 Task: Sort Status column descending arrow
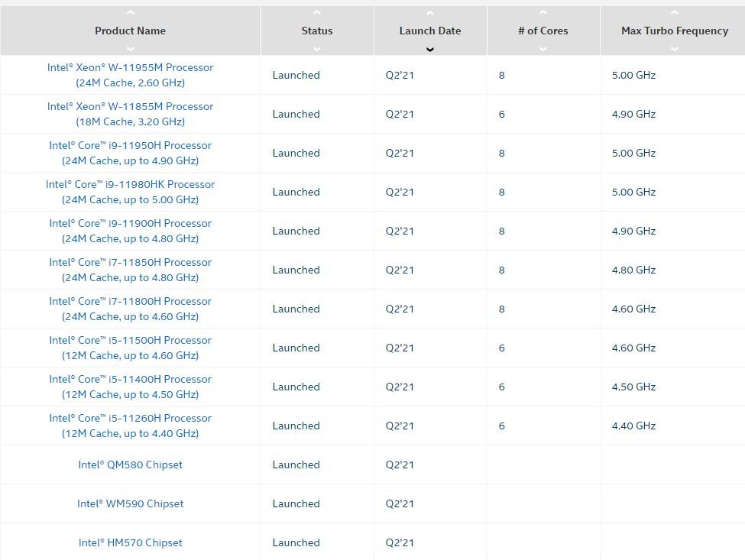317,49
